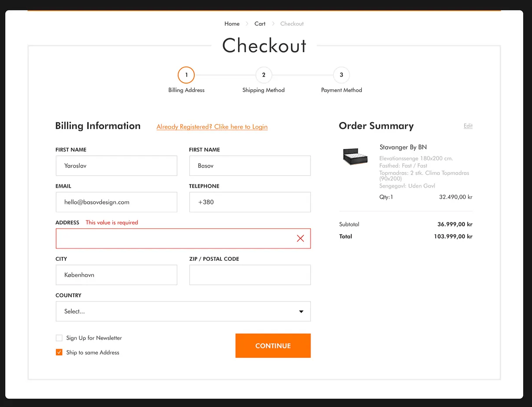The height and width of the screenshot is (407, 532).
Task: Enable the Sign Up for Newsletter checkbox
Action: [x=59, y=338]
